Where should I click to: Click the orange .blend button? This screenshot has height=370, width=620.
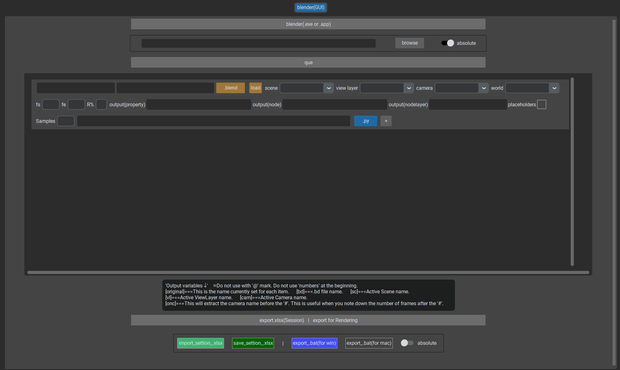231,88
